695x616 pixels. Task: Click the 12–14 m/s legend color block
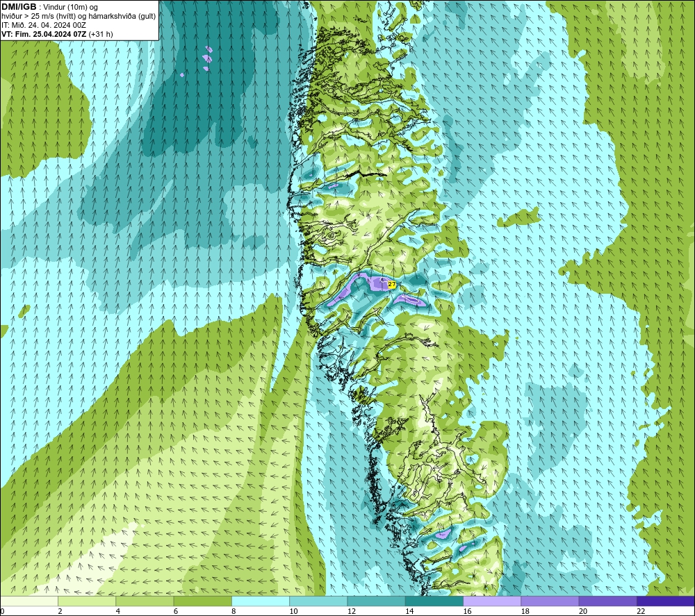(x=376, y=601)
